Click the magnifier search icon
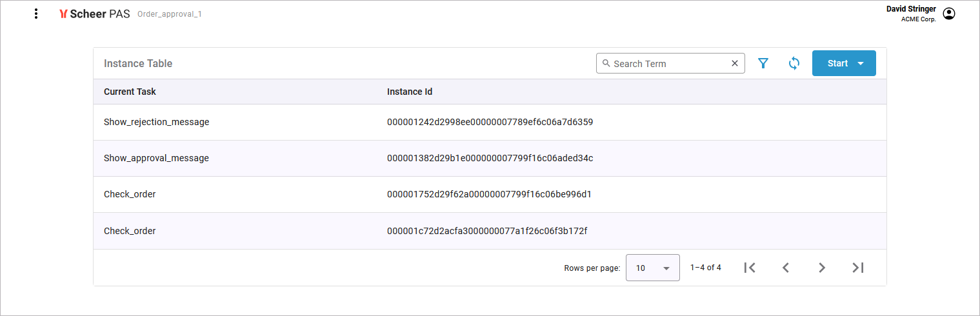This screenshot has width=980, height=316. (x=606, y=63)
